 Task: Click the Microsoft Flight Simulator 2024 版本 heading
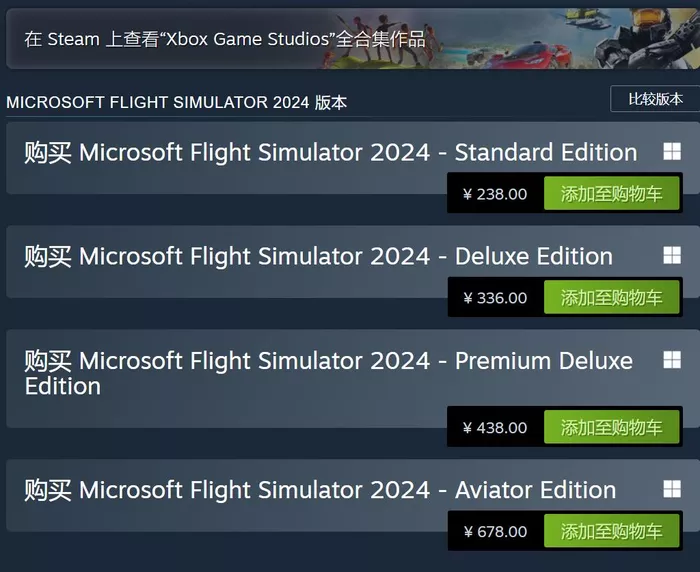click(176, 102)
